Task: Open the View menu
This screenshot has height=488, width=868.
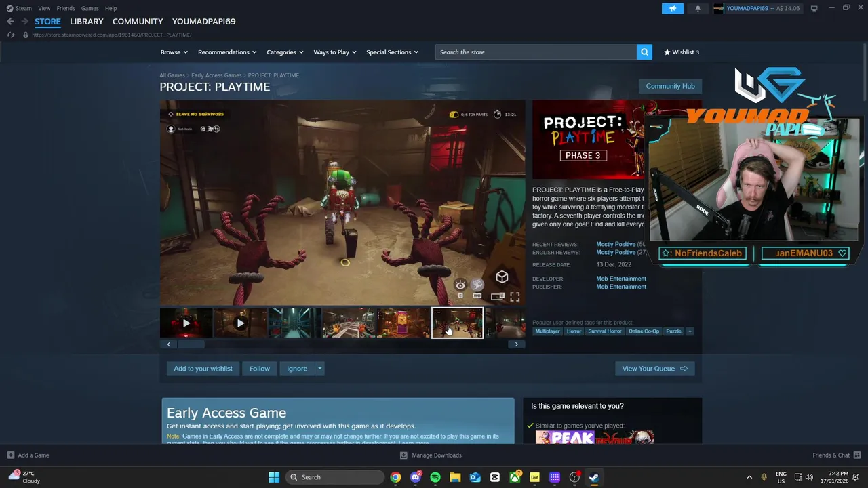Action: [x=44, y=8]
